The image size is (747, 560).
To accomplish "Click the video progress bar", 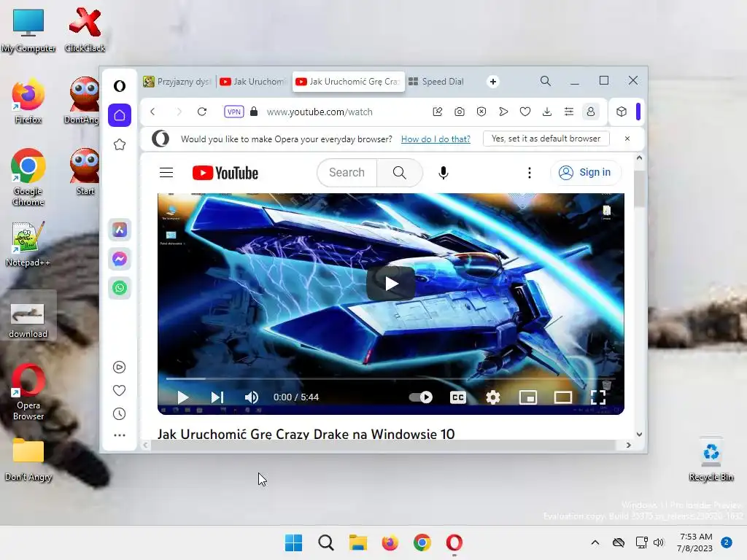I will [391, 379].
